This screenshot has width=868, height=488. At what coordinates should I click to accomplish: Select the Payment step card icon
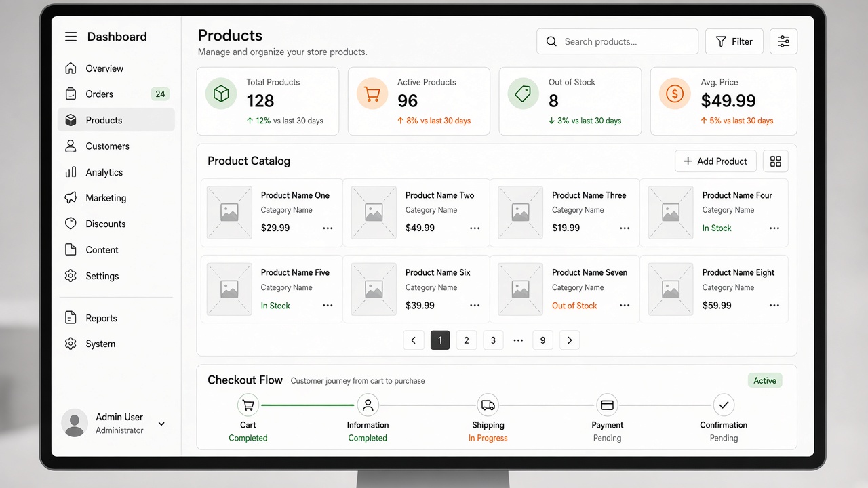(608, 405)
